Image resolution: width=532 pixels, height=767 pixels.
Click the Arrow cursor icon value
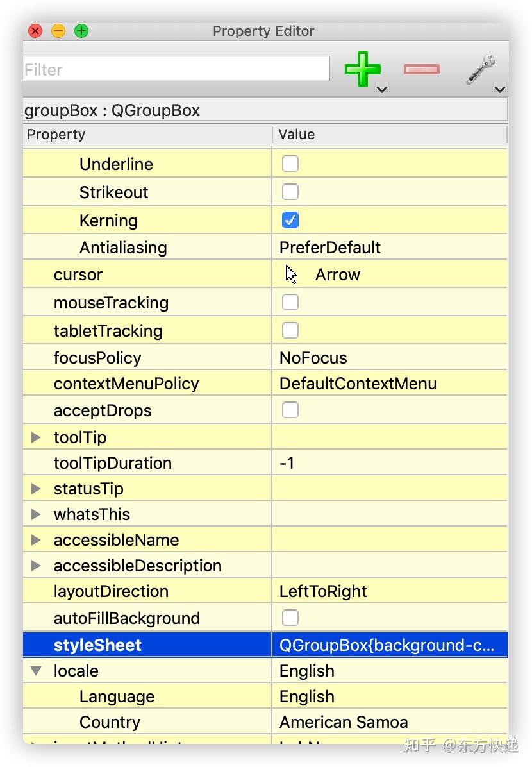click(291, 274)
